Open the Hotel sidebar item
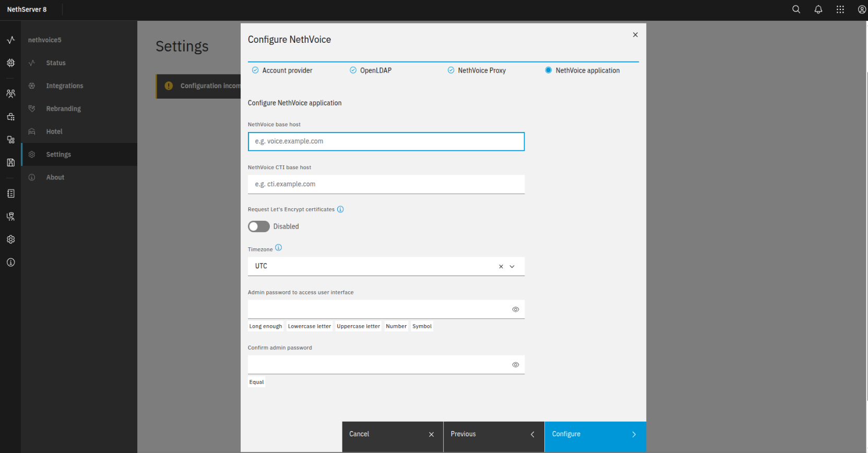The height and width of the screenshot is (453, 868). [x=54, y=132]
